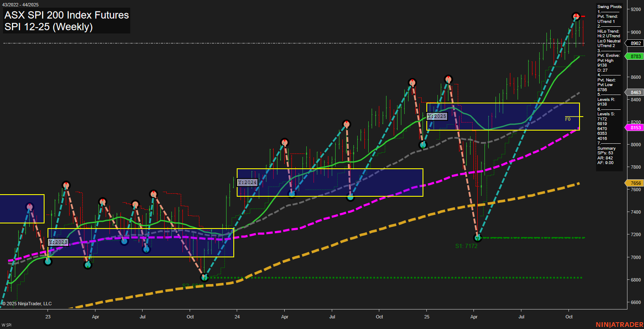644x329 pixels.
Task: Click the UTrend 1 value
Action: (606, 21)
